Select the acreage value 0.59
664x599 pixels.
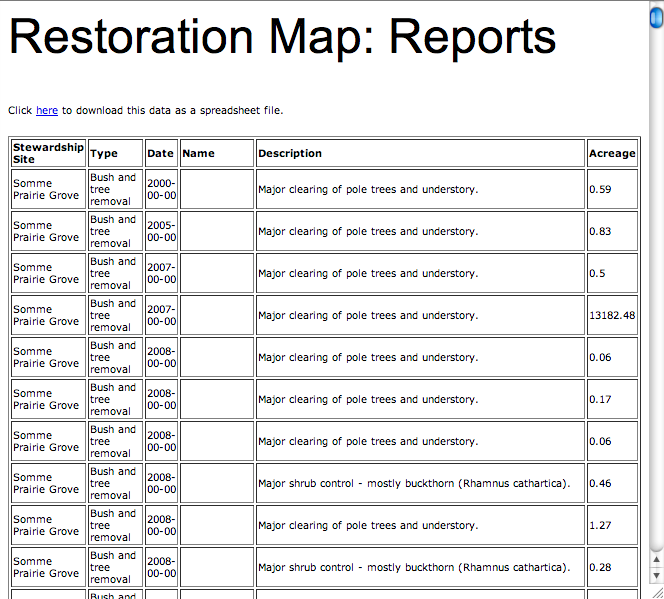pos(600,189)
